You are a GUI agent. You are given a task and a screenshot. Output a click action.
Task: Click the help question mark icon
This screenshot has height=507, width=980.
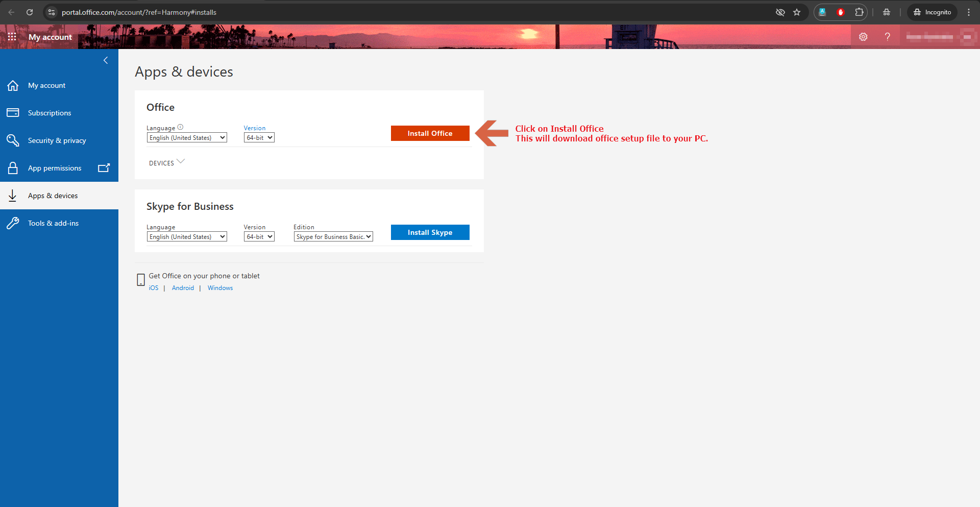[x=888, y=37]
